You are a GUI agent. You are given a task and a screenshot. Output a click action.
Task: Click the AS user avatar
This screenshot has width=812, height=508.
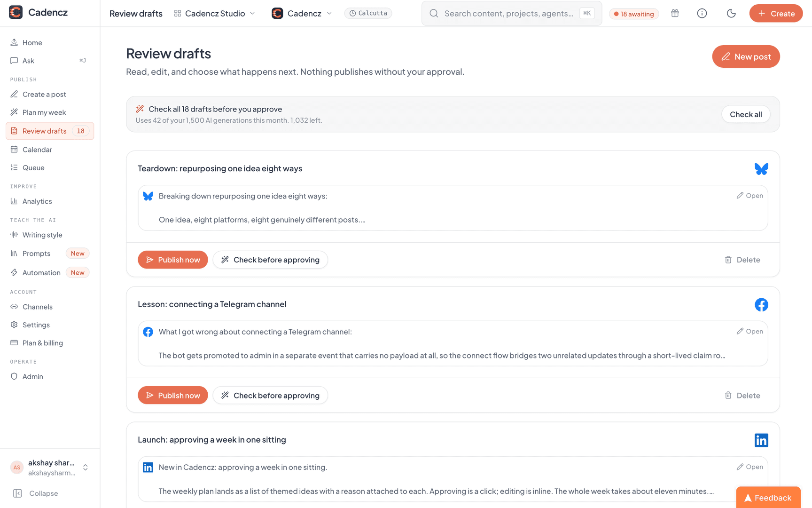click(x=17, y=468)
